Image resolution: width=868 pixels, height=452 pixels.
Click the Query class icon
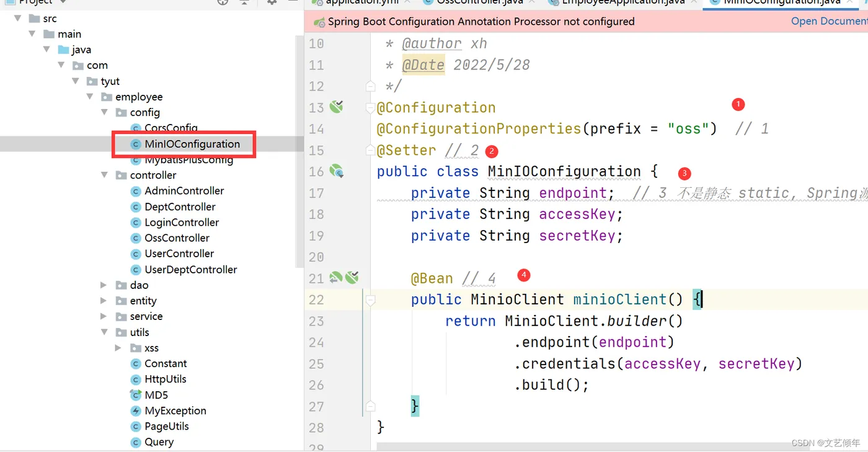click(x=136, y=442)
